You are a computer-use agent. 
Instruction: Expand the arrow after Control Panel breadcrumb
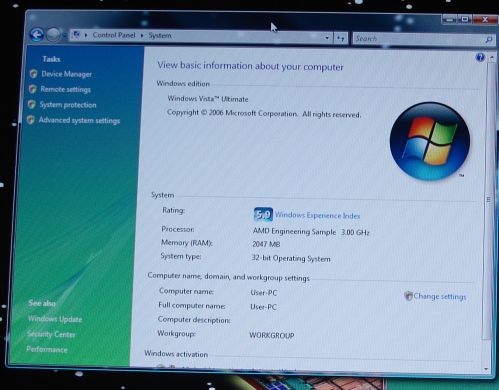pyautogui.click(x=142, y=35)
